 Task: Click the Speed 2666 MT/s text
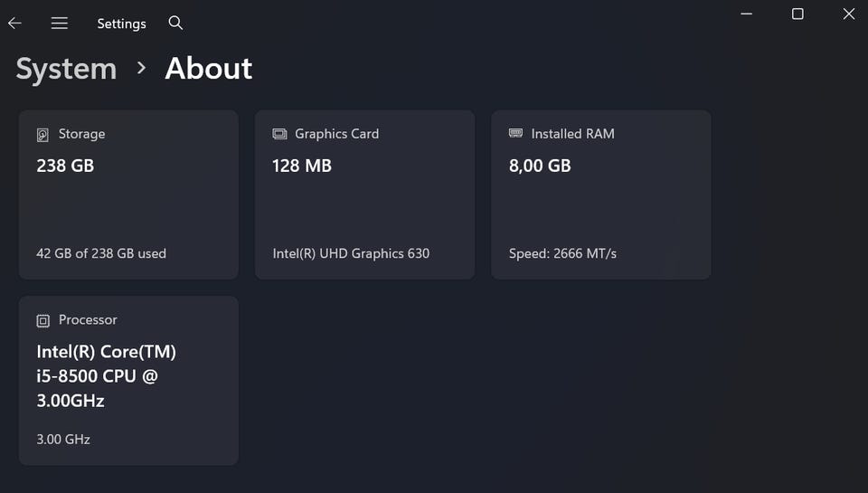(x=562, y=253)
